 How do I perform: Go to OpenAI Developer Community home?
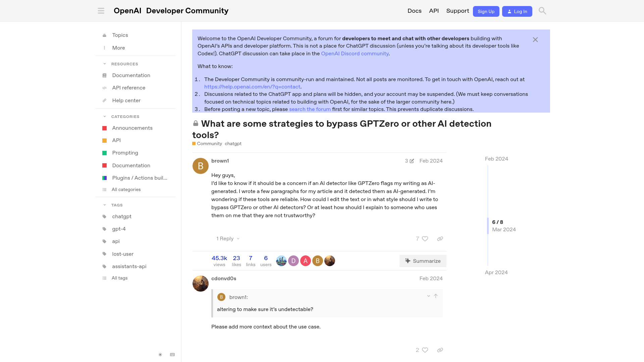pos(171,11)
